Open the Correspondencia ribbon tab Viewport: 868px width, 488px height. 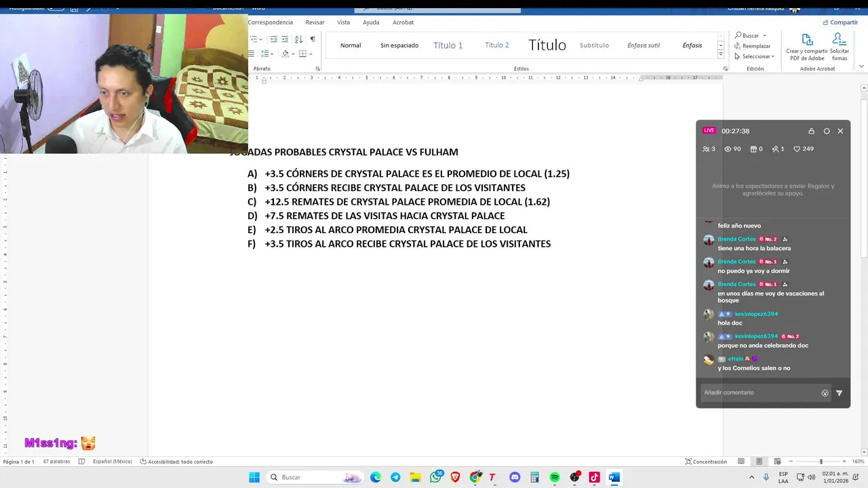coord(270,22)
